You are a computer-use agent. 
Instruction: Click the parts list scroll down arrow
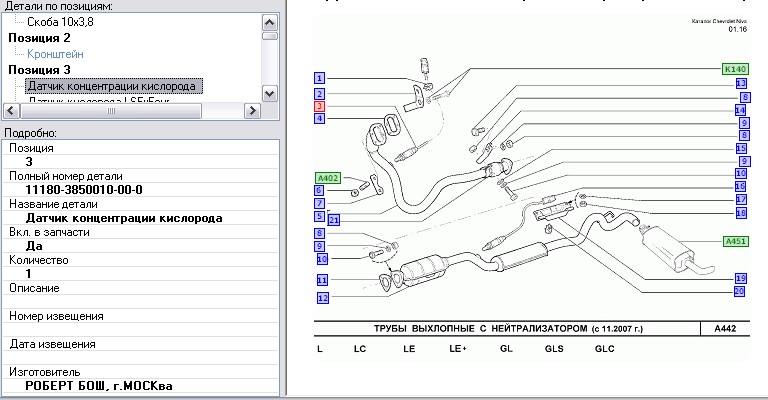tap(268, 93)
